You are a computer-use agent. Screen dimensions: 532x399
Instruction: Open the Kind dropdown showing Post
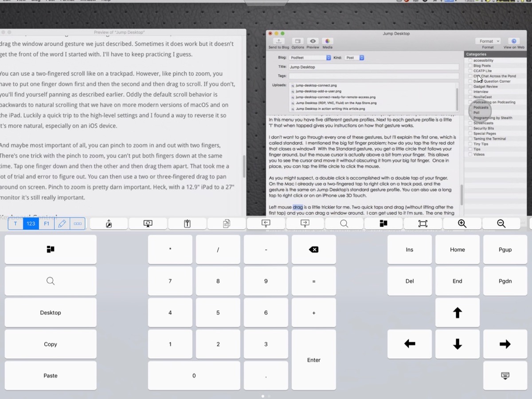[355, 58]
